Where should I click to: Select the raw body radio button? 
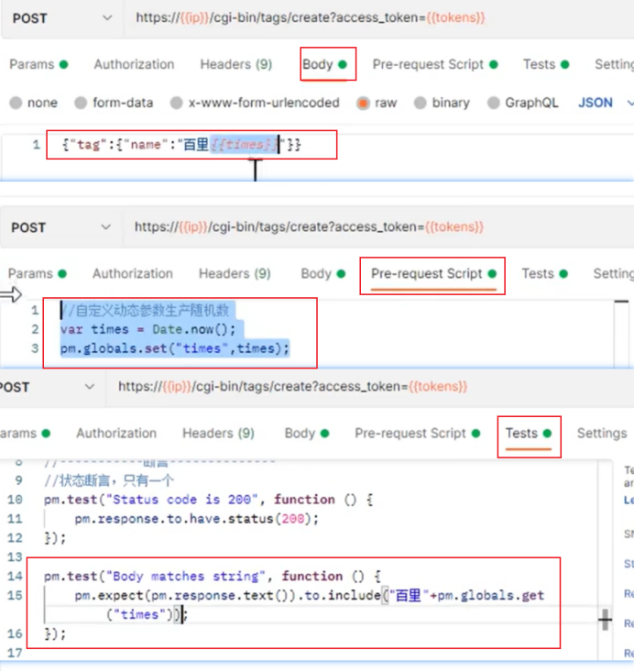pos(363,103)
